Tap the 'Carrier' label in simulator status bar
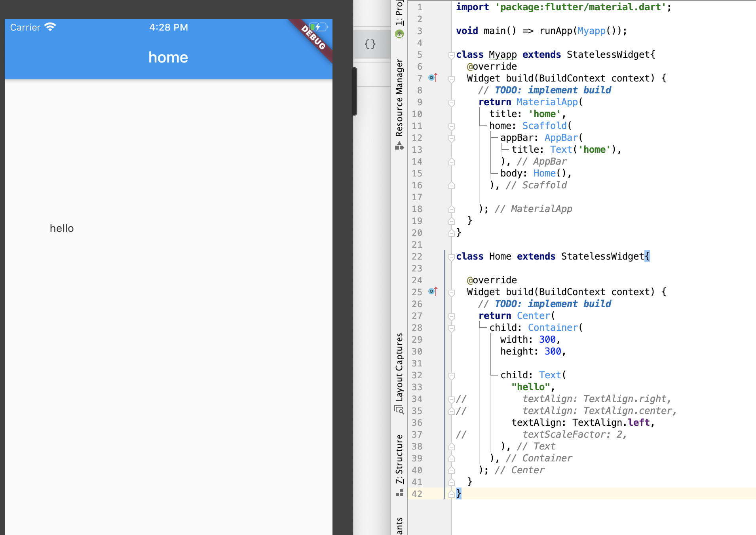 point(25,27)
